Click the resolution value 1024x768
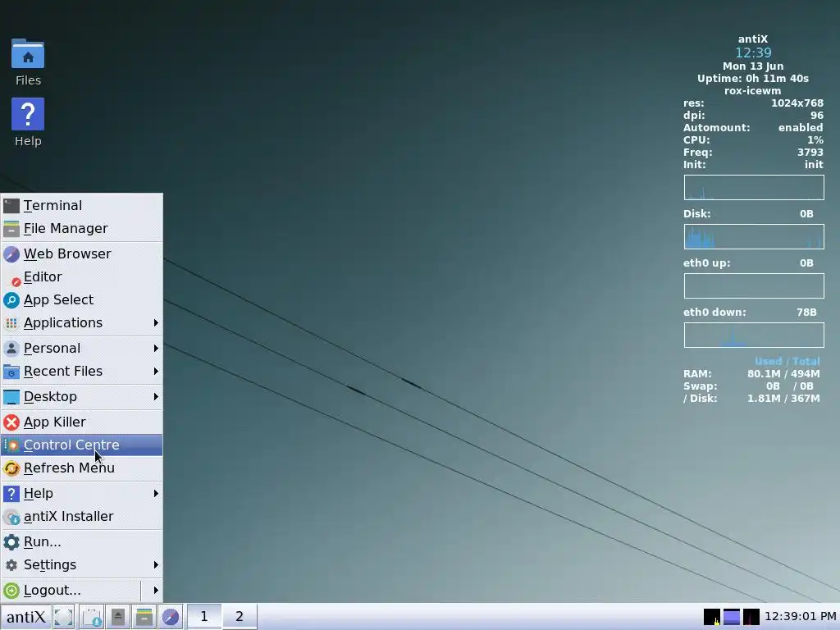This screenshot has height=630, width=840. 797,103
